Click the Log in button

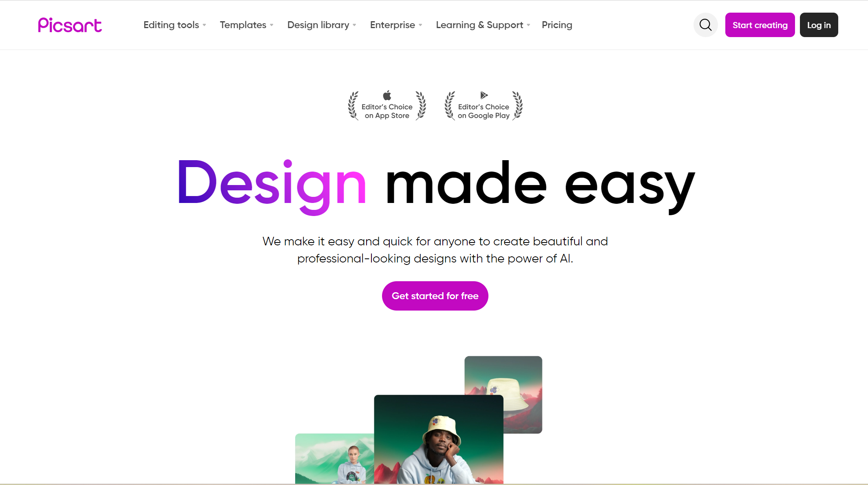pyautogui.click(x=819, y=25)
